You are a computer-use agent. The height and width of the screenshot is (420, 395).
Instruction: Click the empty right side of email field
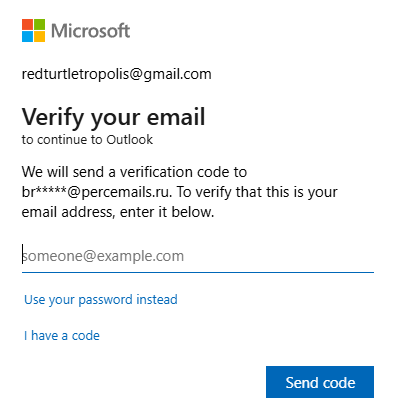(x=279, y=256)
